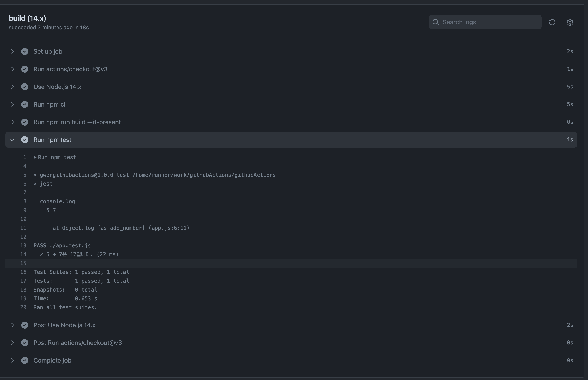Click the '5 + 7은 12입니다. (22 ms)' test result line

tap(79, 254)
